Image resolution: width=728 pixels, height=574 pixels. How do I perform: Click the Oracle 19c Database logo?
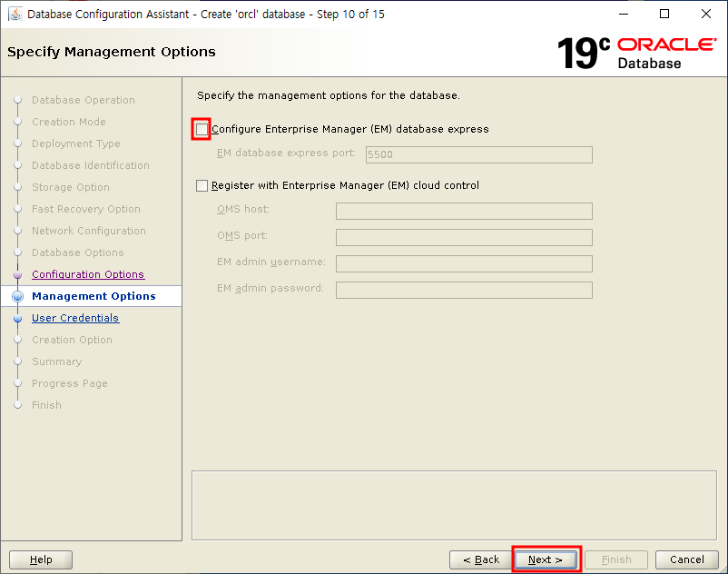[x=637, y=53]
